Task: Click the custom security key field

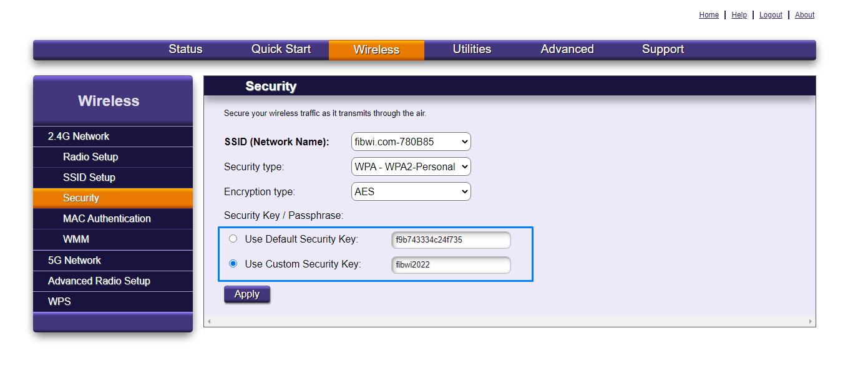Action: [451, 264]
